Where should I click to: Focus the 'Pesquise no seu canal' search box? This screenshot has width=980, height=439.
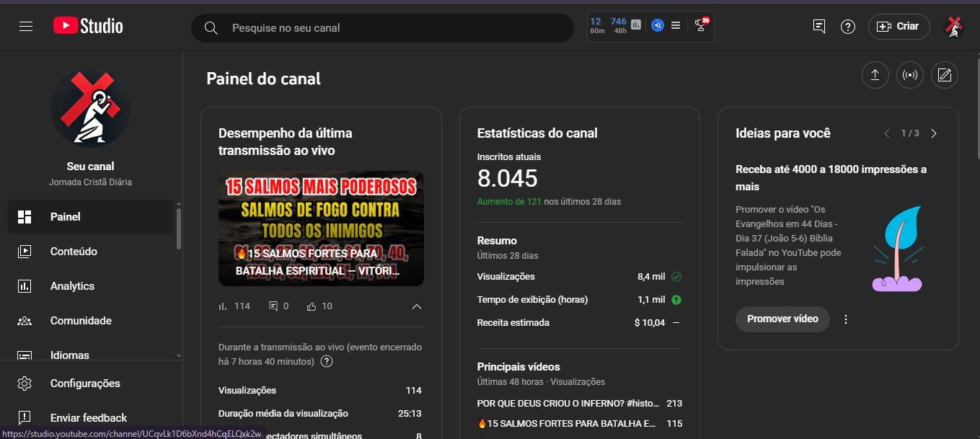pyautogui.click(x=382, y=27)
